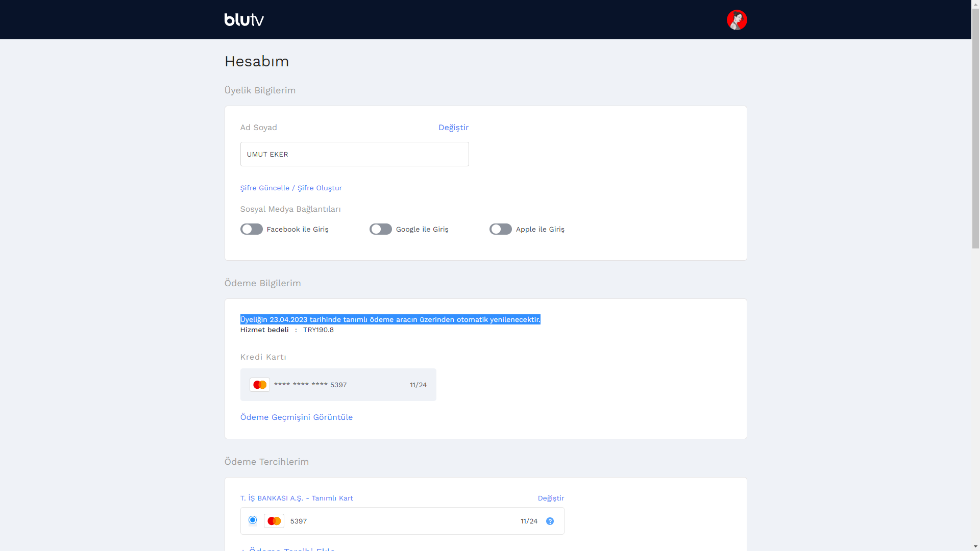
Task: Click the Ad Soyad input field
Action: tap(354, 154)
